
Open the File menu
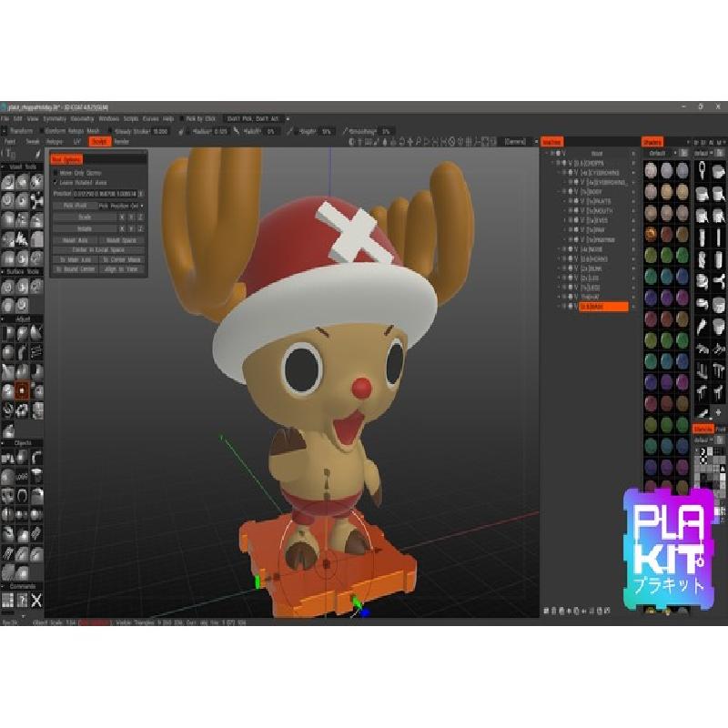click(x=5, y=119)
